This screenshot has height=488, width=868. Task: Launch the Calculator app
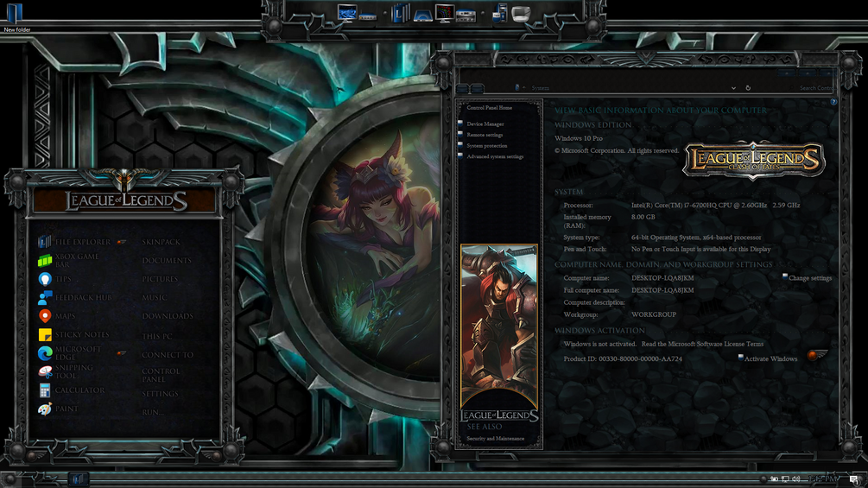click(72, 390)
